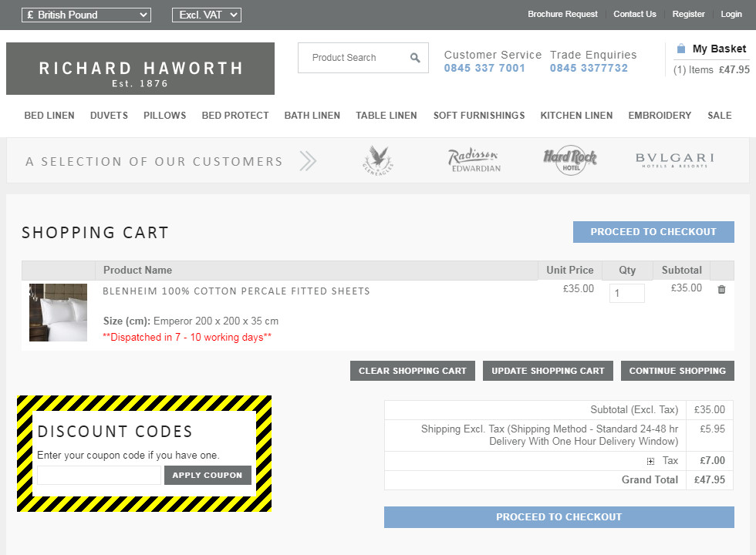Click the Grand Total £47.95 value
This screenshot has width=756, height=555.
tap(709, 479)
